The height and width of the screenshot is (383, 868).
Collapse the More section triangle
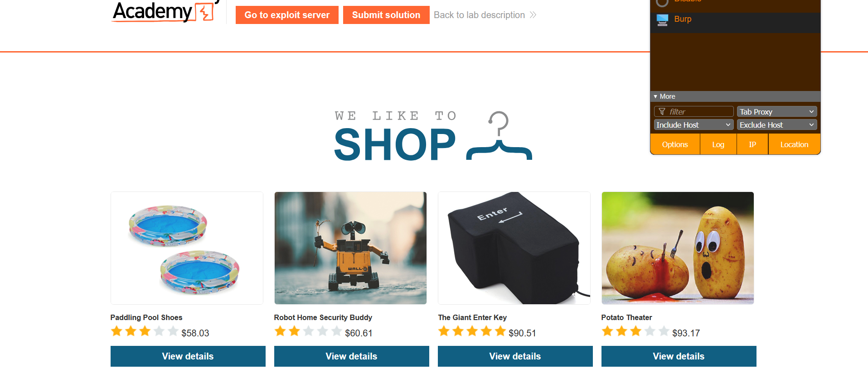655,96
